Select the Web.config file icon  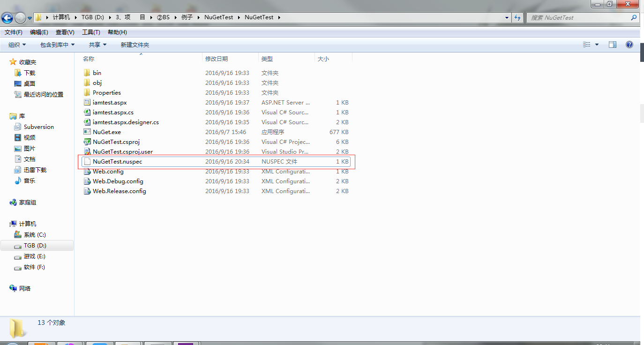[x=87, y=171]
